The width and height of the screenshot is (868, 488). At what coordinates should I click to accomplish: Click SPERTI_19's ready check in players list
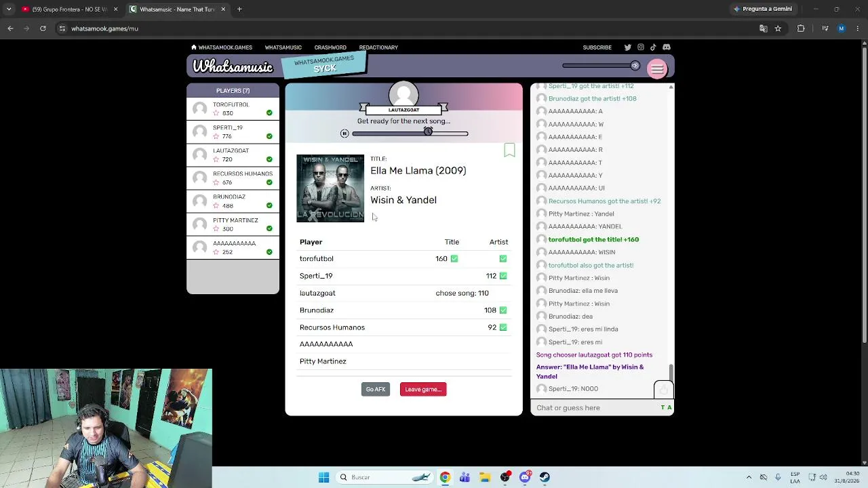(269, 136)
